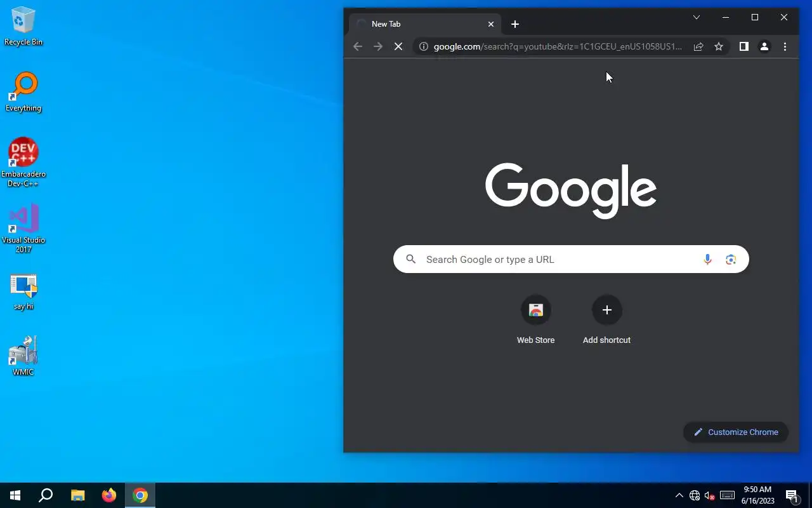Open File Explorer from taskbar

pos(77,495)
